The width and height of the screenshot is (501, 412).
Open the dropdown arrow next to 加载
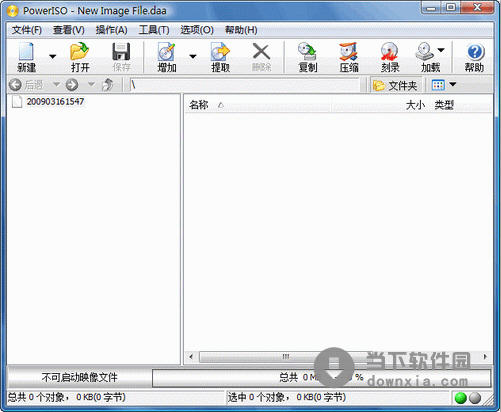[x=441, y=50]
